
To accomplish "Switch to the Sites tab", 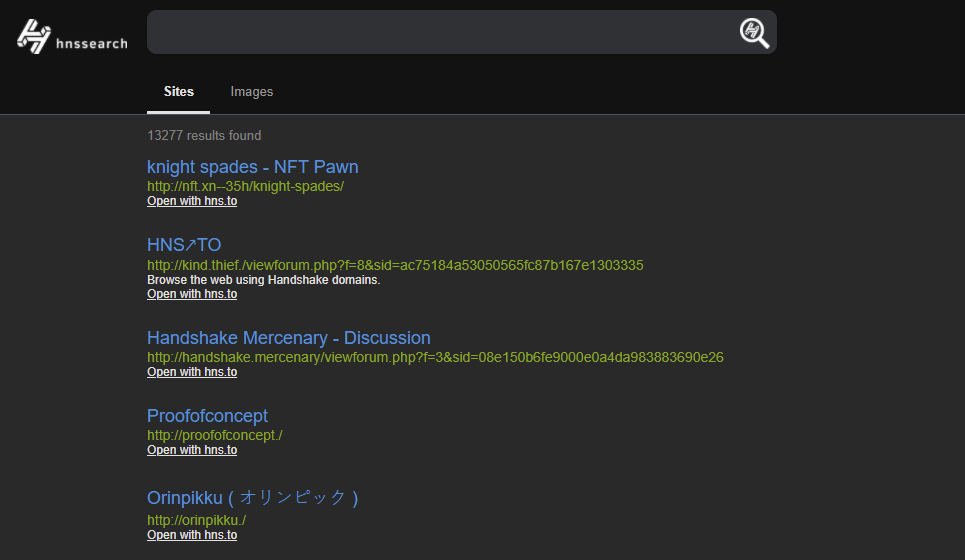I will [x=179, y=92].
